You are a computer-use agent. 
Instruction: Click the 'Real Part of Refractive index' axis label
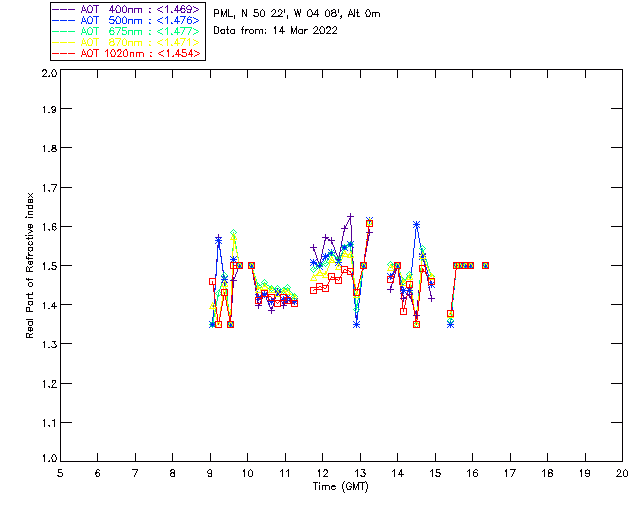click(x=29, y=265)
